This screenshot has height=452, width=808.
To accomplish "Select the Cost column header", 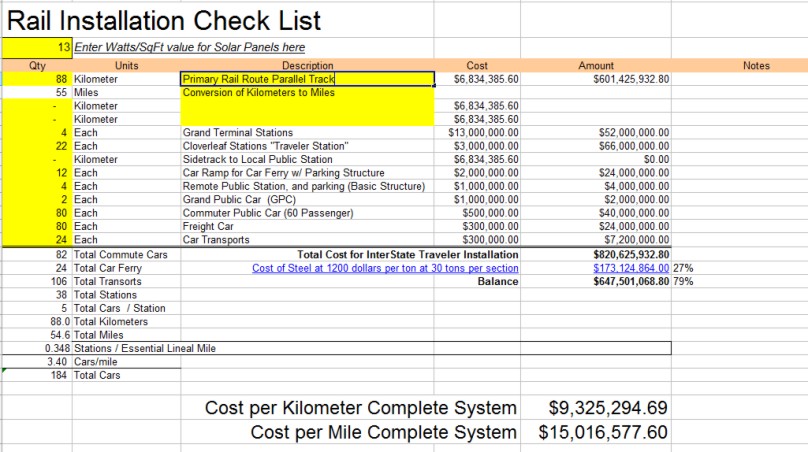I will pos(477,65).
